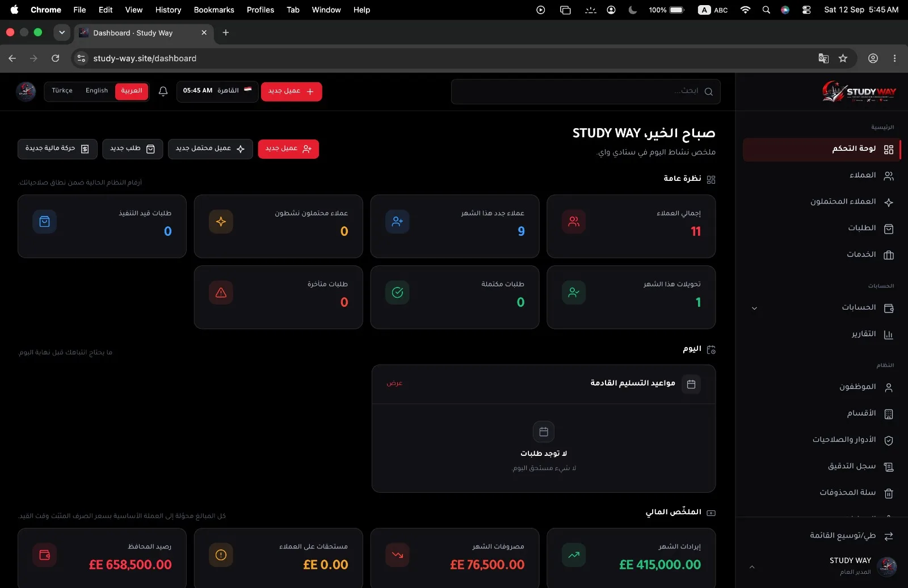Click the search magnifier icon
908x588 pixels.
point(708,92)
